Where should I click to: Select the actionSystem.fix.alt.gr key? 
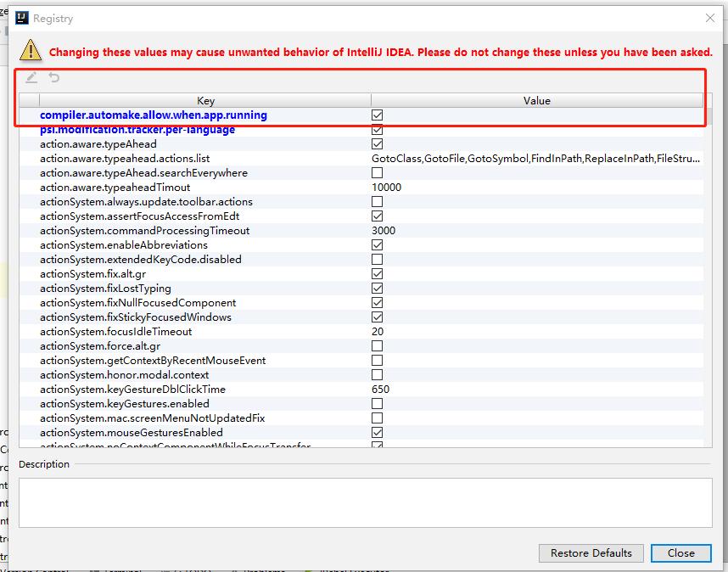tap(92, 274)
